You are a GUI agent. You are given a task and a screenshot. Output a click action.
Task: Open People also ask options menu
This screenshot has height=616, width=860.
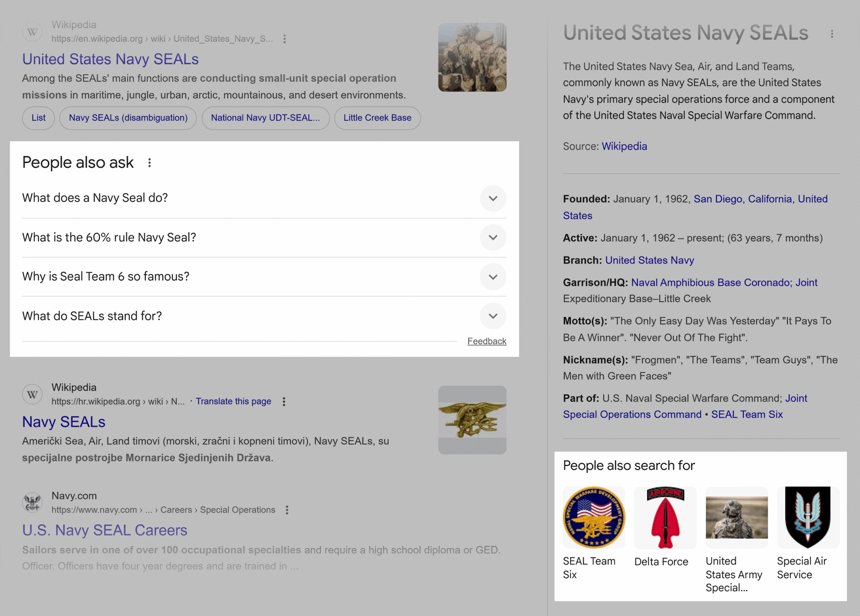(x=149, y=163)
